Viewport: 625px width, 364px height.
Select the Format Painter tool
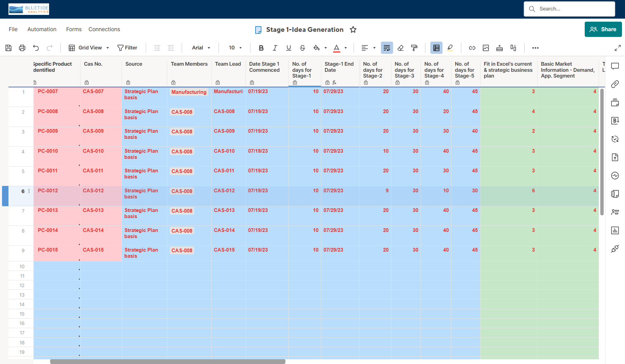coord(414,48)
